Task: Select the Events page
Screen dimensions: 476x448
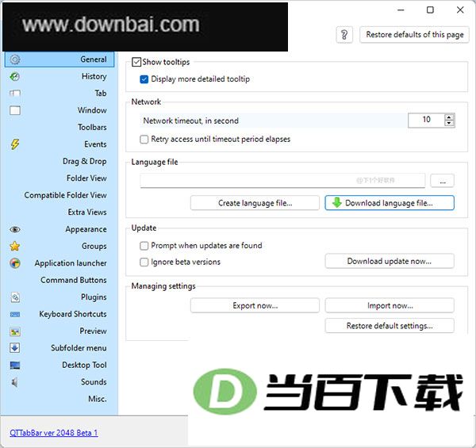Action: [59, 144]
